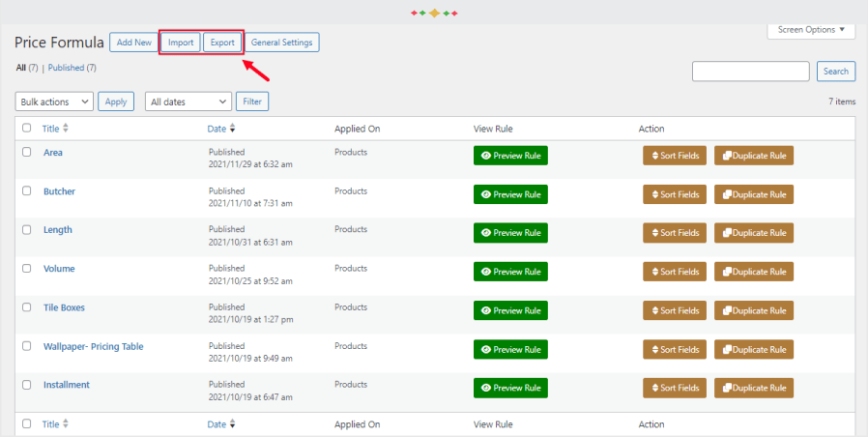Sort by Date column header arrow
The width and height of the screenshot is (868, 437).
coord(232,129)
